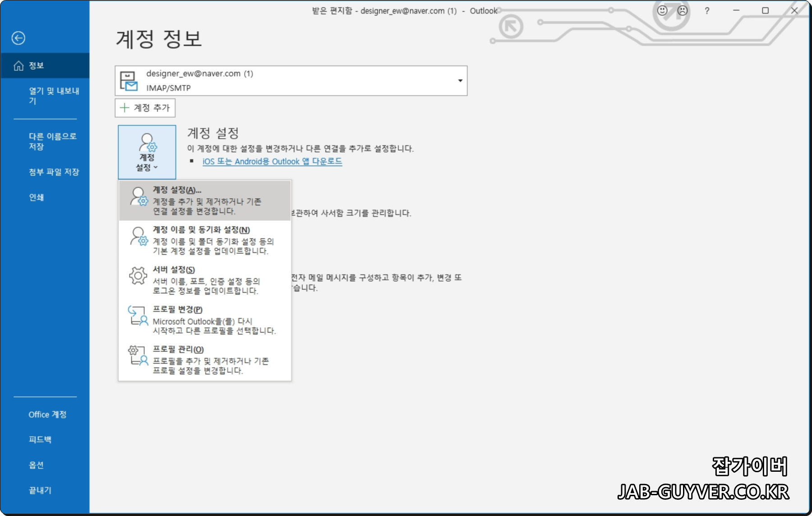Open iOS 또는 Android용 Outlook 앱 다운로드 link
The height and width of the screenshot is (516, 812).
coord(272,162)
